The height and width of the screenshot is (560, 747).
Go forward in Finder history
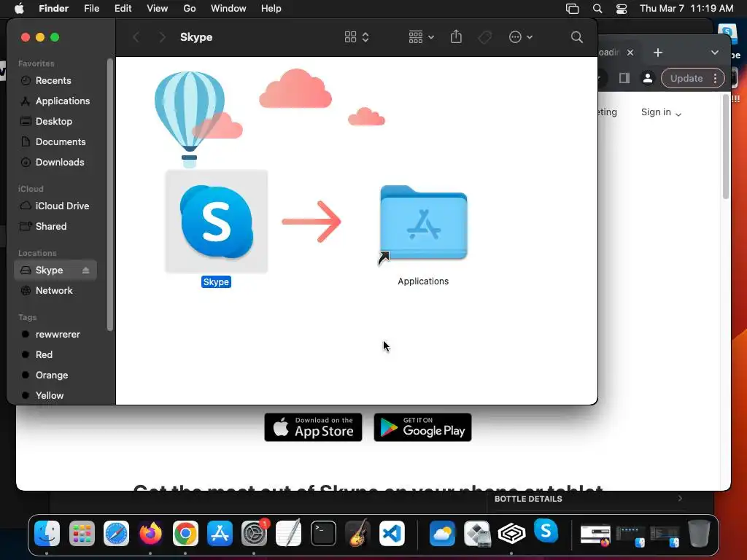pos(162,37)
